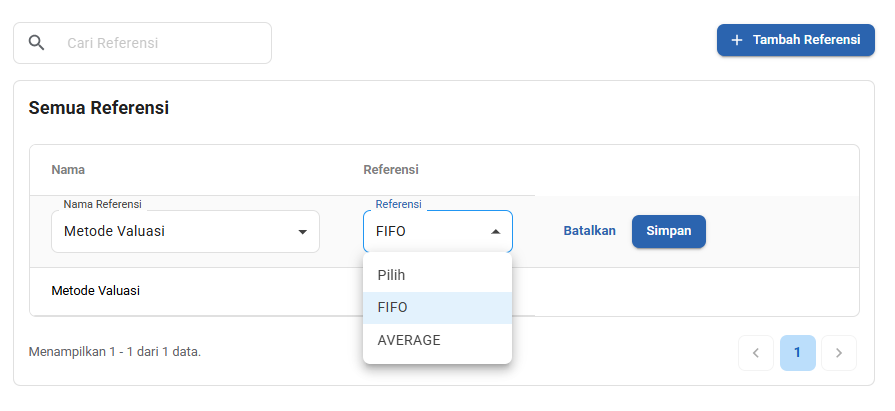This screenshot has width=895, height=411.
Task: Click the Metode Valuasi table row
Action: [96, 291]
